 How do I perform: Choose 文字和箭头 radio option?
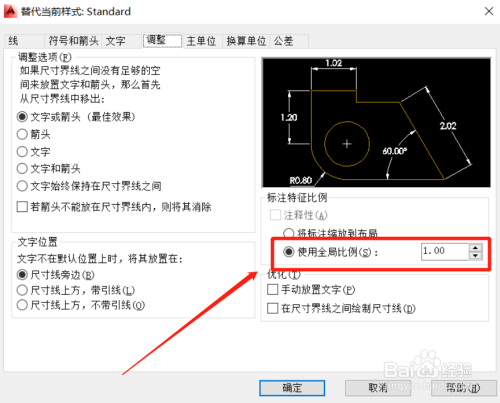pos(49,169)
